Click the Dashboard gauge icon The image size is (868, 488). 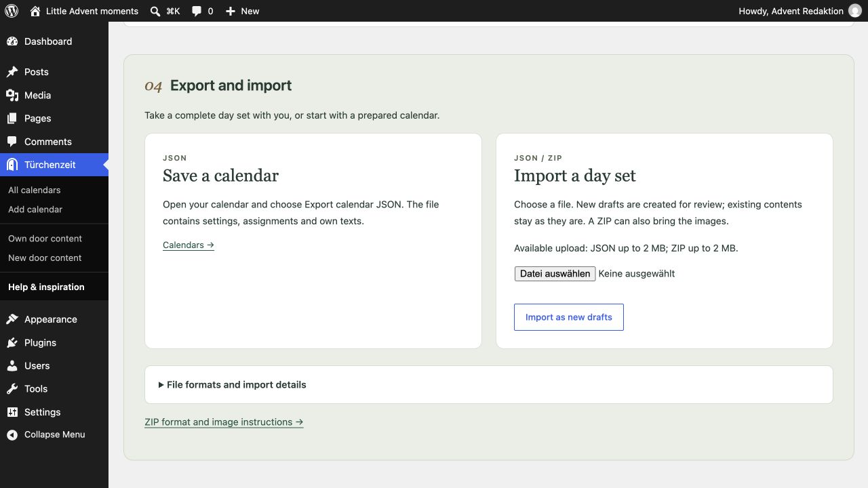(12, 41)
